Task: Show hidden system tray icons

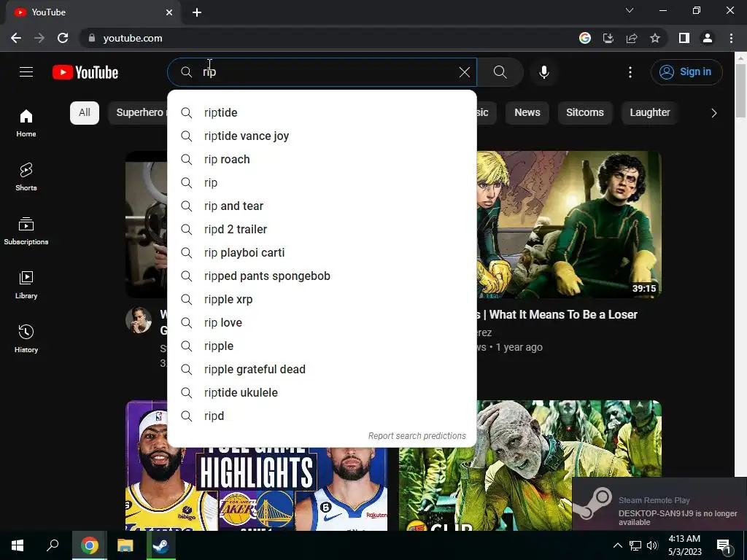Action: (x=617, y=545)
